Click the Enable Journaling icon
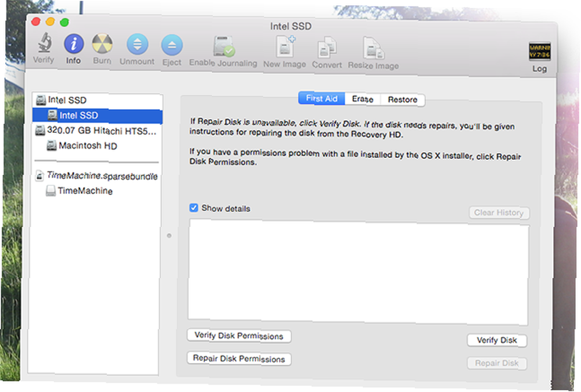 pyautogui.click(x=224, y=46)
